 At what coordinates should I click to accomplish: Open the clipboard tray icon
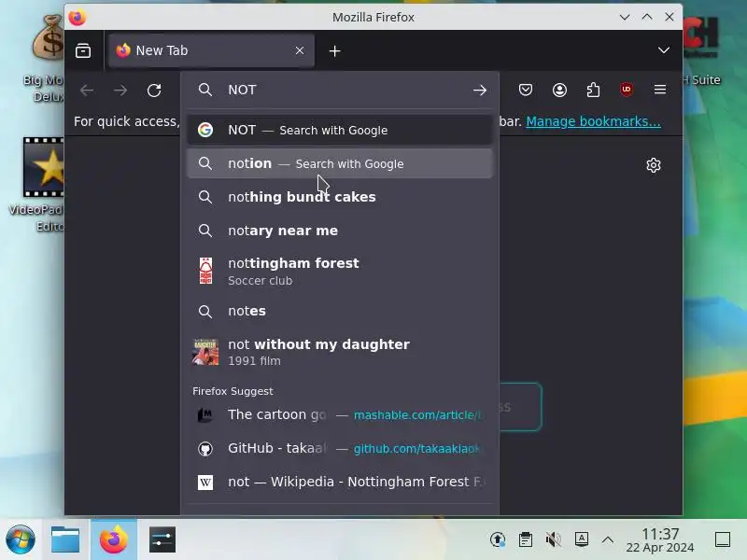(x=526, y=539)
